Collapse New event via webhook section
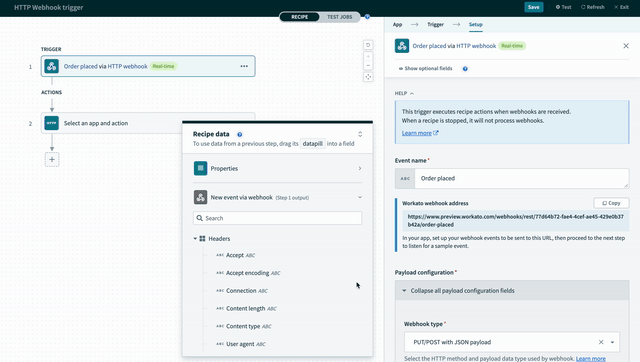640x362 pixels. 360,197
